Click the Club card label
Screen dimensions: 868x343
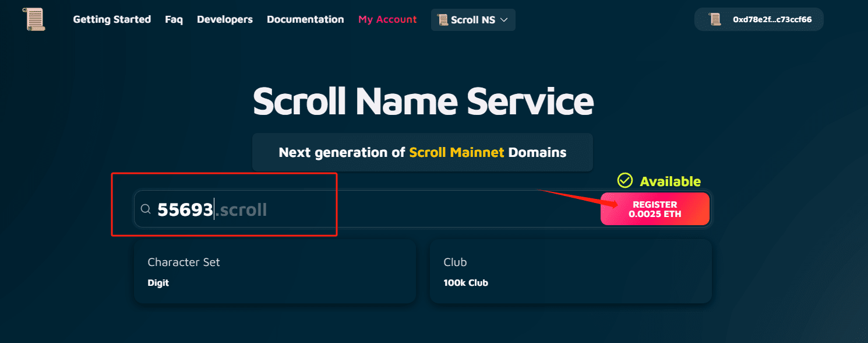455,262
